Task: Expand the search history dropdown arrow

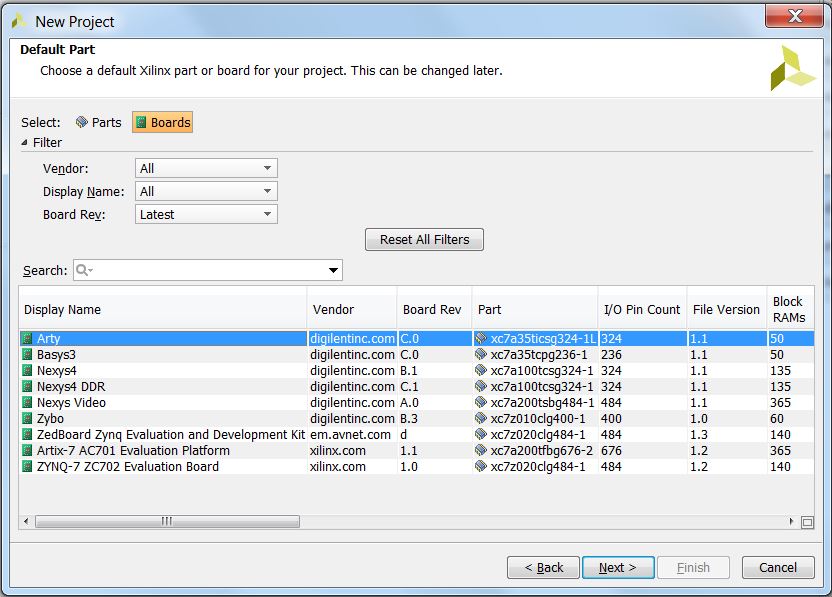Action: (333, 270)
